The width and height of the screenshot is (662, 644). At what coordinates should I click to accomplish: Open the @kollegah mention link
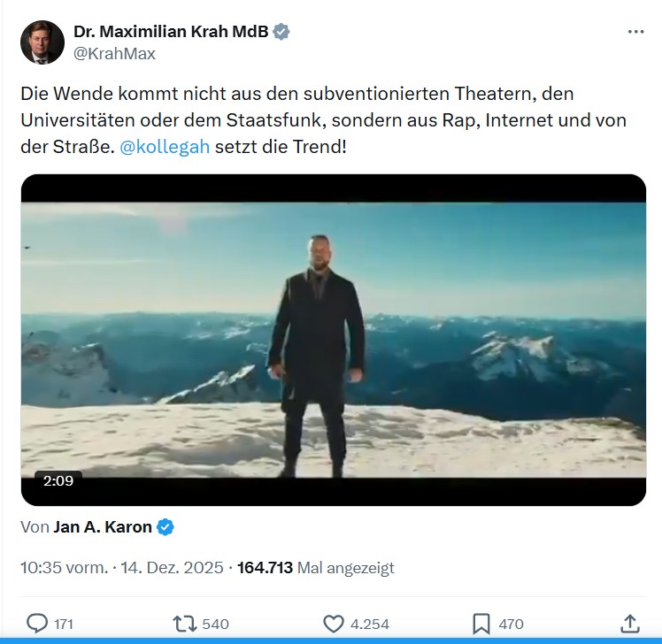[164, 147]
